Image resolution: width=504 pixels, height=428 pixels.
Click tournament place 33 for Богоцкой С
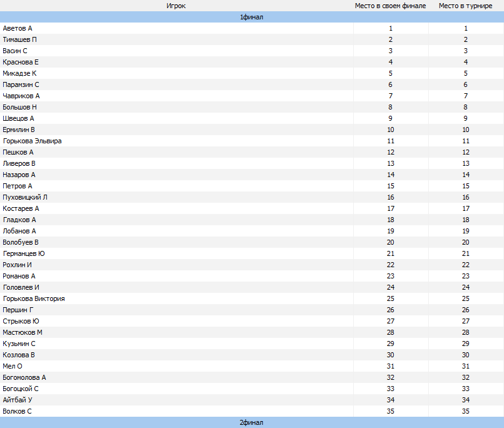tap(466, 388)
